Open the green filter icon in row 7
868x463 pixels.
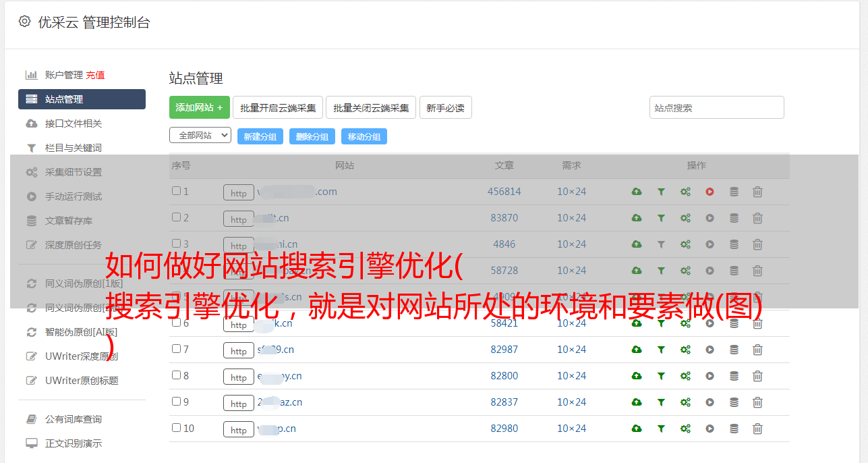tap(661, 350)
